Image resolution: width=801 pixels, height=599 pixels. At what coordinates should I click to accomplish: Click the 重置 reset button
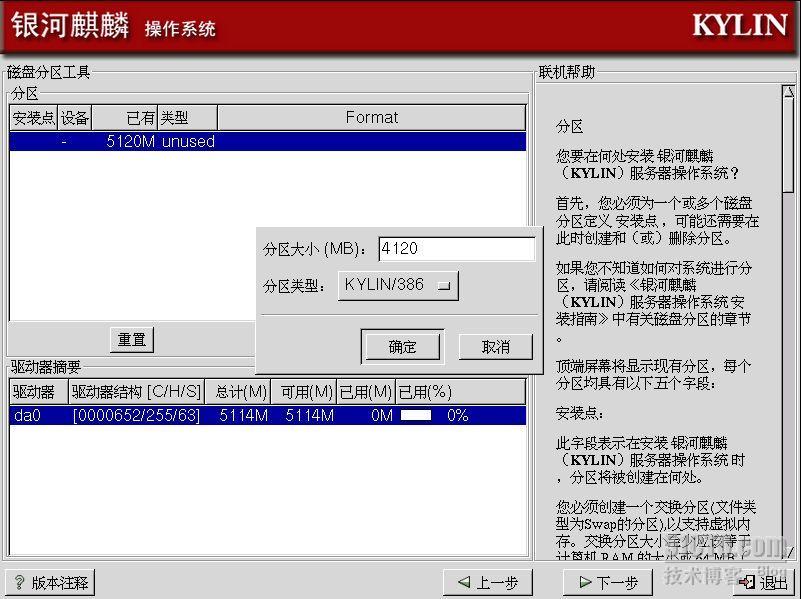point(132,340)
